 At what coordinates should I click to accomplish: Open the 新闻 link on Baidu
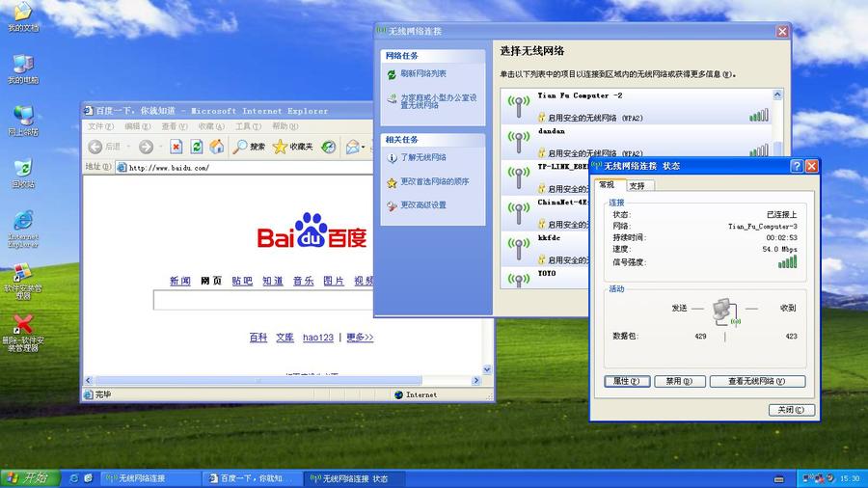[x=180, y=281]
